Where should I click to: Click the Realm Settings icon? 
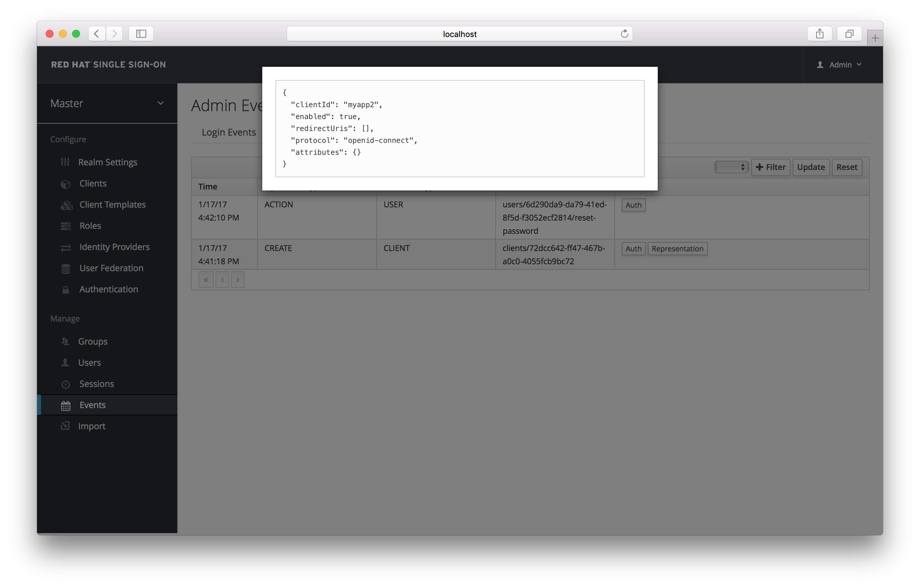(65, 162)
